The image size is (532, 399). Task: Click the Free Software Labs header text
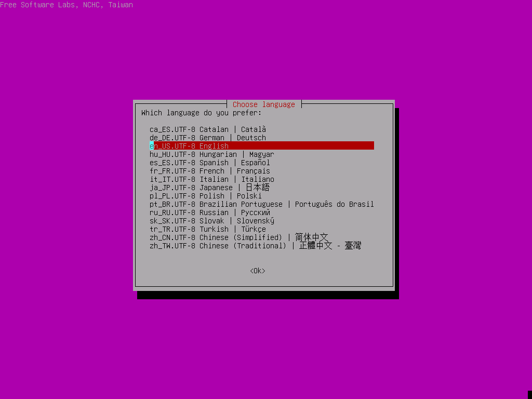[x=66, y=5]
